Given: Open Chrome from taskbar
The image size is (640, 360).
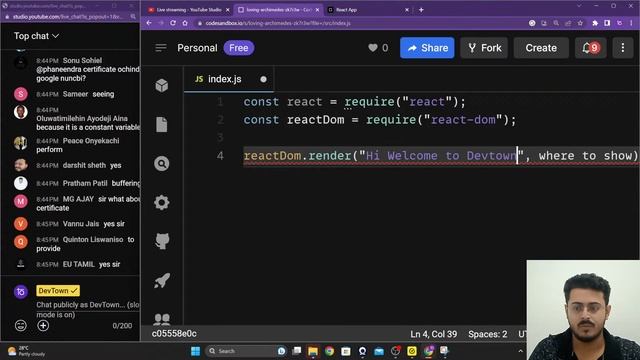Looking at the screenshot, I should tap(329, 351).
